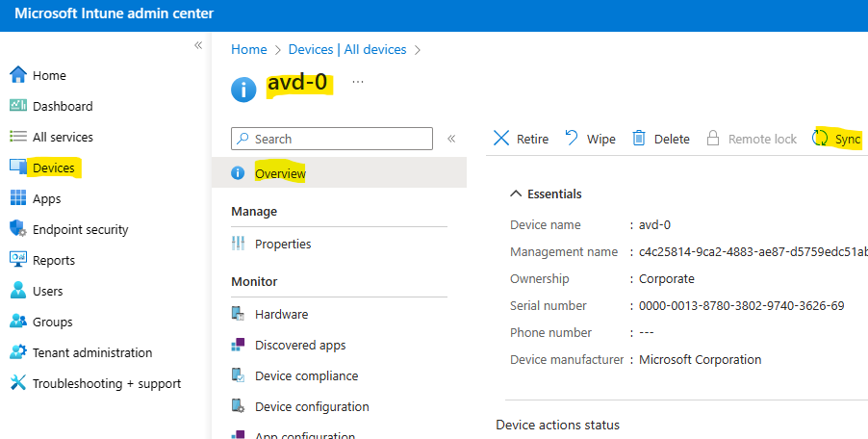Click Devices | All devices breadcrumb
This screenshot has height=439, width=868.
(x=347, y=50)
